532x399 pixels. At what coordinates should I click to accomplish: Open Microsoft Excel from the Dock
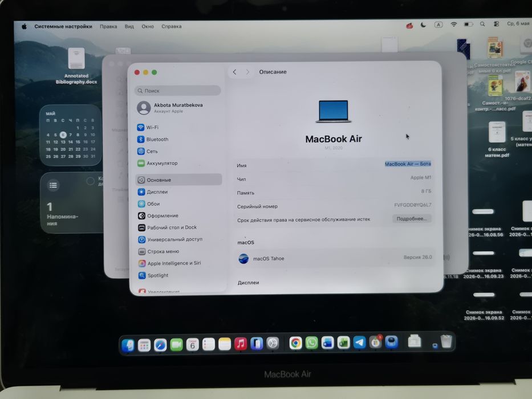point(343,343)
